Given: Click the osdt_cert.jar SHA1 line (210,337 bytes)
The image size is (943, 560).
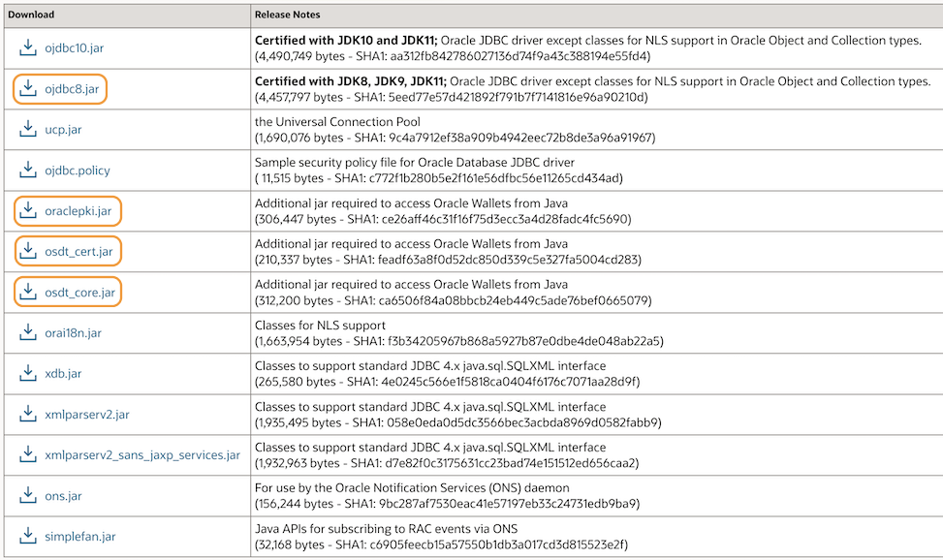Looking at the screenshot, I should [x=448, y=260].
